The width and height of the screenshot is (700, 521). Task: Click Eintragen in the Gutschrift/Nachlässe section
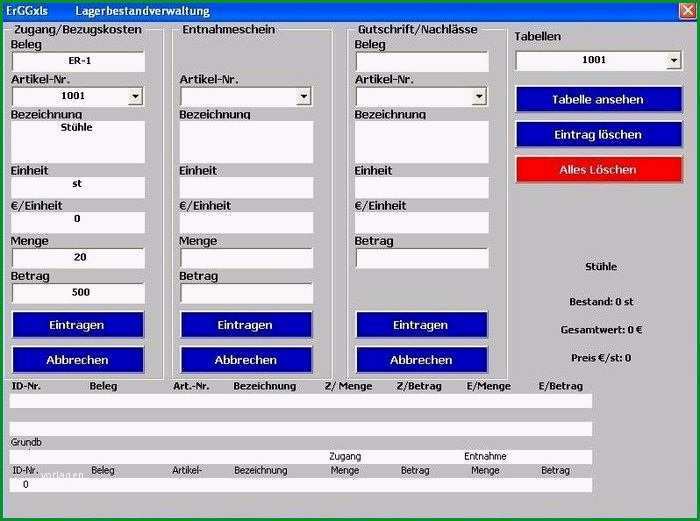pos(421,325)
